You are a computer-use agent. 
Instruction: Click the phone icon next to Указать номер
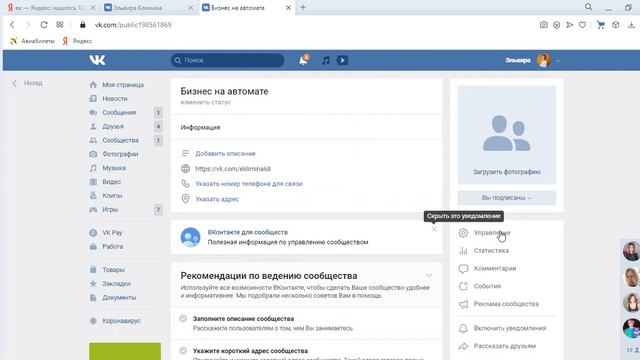185,184
